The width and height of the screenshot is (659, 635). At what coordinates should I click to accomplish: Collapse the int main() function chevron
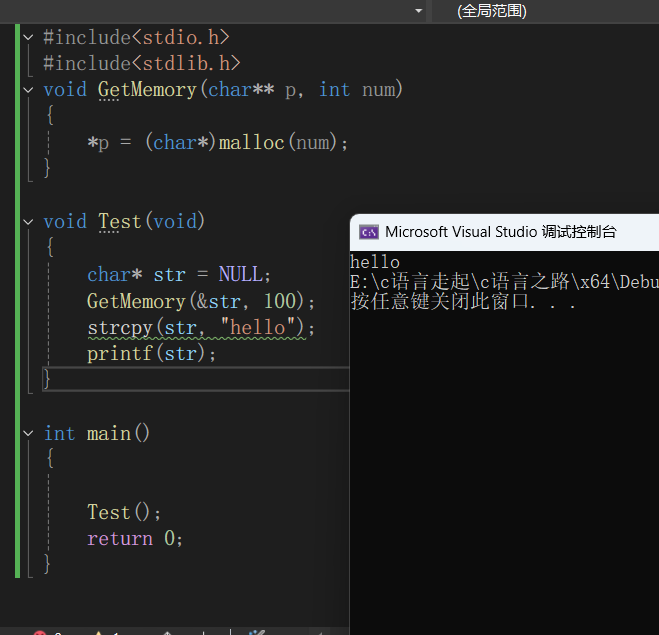28,433
